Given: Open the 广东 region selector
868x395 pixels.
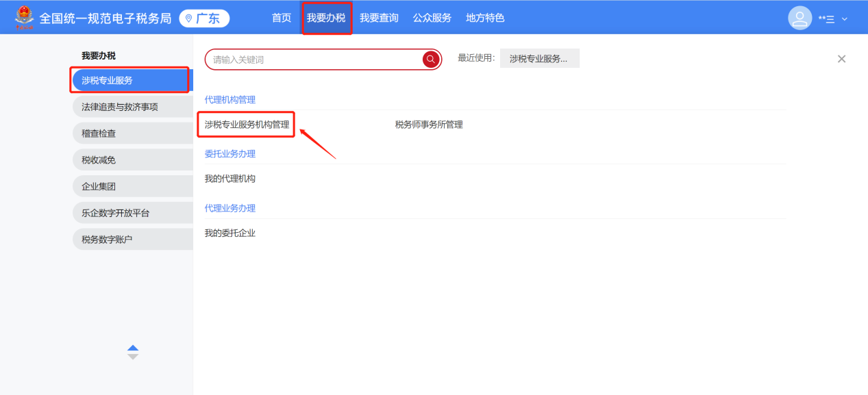Looking at the screenshot, I should tap(204, 18).
